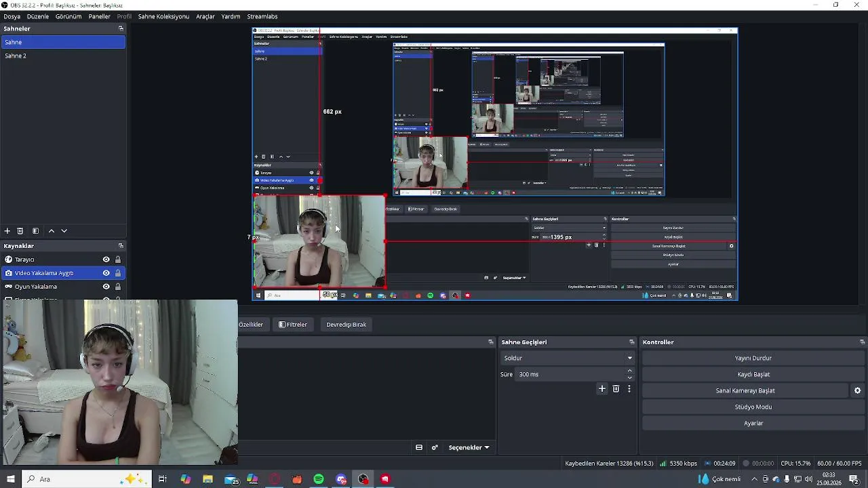The width and height of the screenshot is (868, 488).
Task: Lock the Video Yakalama Aygıtı source
Action: [x=118, y=273]
